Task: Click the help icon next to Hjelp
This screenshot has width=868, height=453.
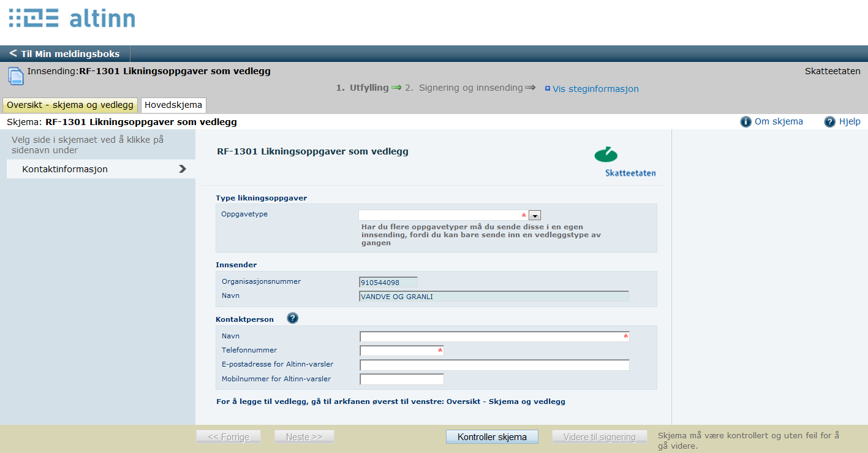Action: 829,122
